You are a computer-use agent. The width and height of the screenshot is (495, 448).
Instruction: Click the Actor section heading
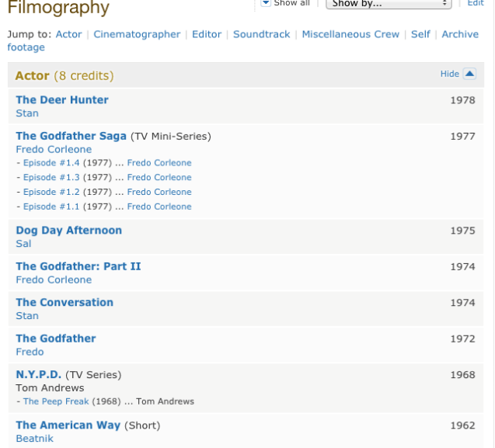tap(32, 75)
